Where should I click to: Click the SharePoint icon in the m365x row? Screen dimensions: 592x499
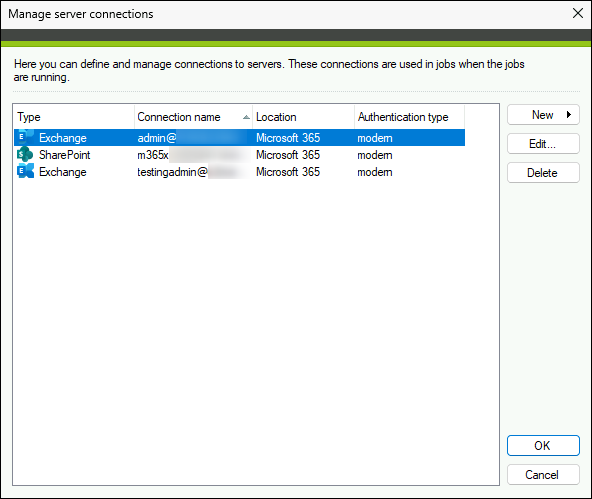[25, 154]
